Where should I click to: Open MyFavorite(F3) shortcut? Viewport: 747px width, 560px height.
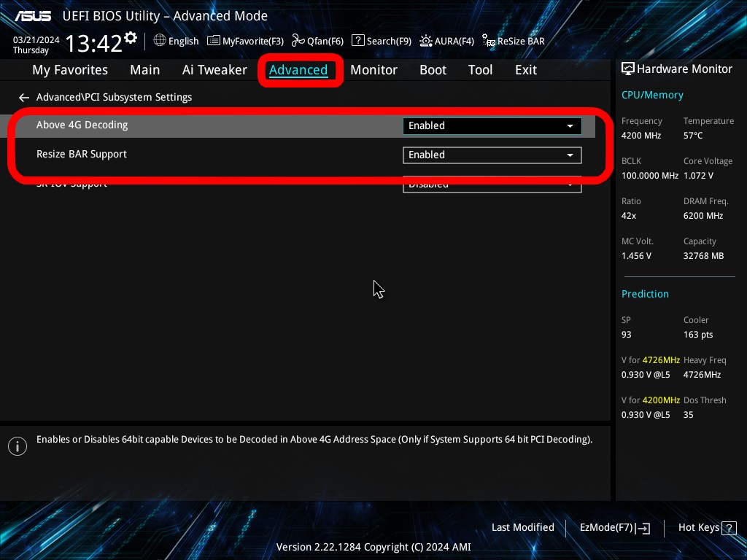coord(246,41)
